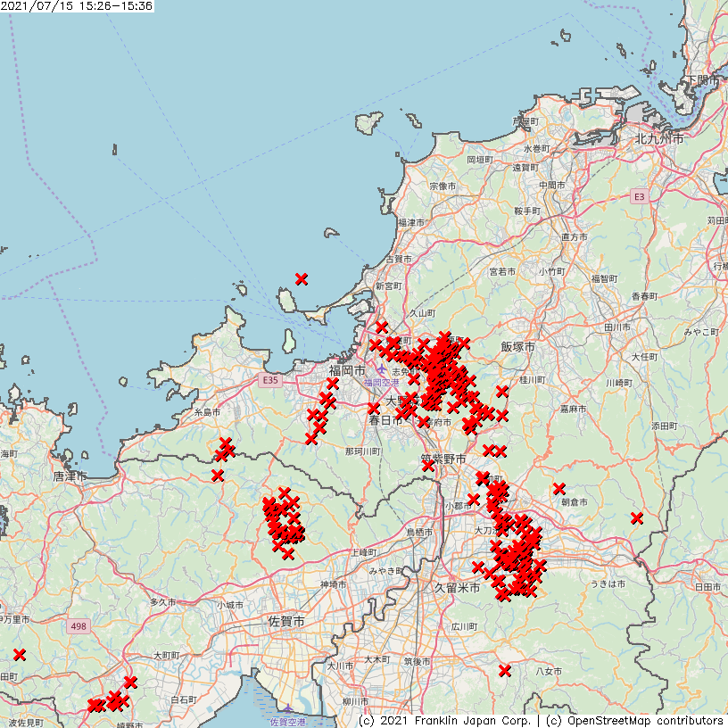Click the 宗像市 city label
This screenshot has width=728, height=728.
(443, 186)
